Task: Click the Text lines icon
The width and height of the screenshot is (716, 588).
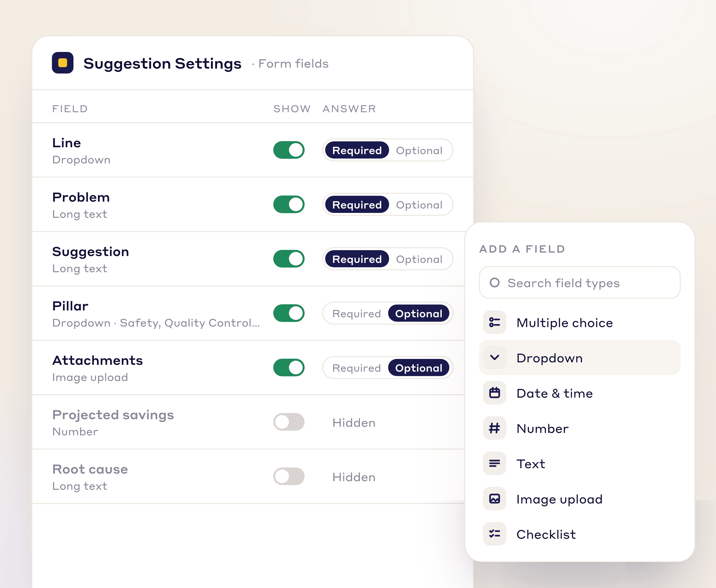Action: (x=495, y=463)
